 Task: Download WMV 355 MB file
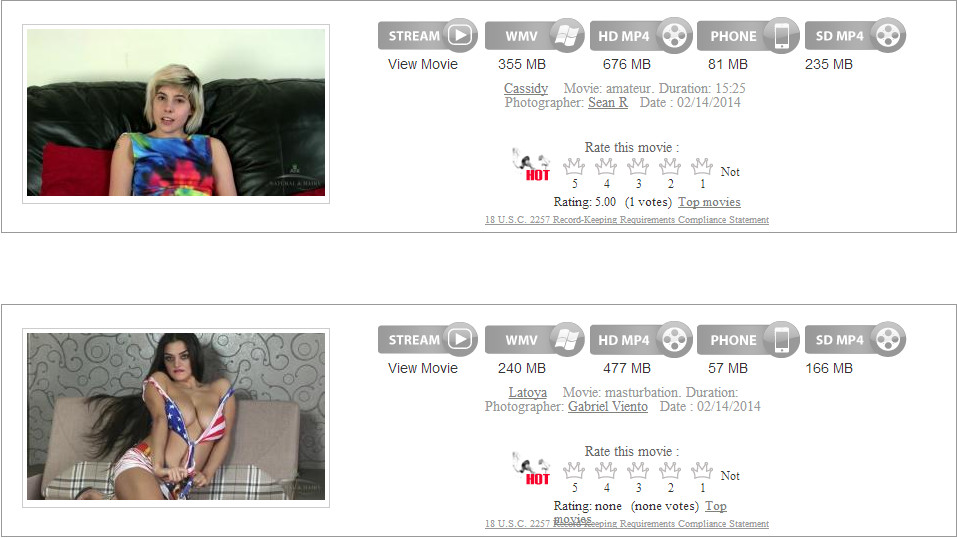[x=535, y=35]
